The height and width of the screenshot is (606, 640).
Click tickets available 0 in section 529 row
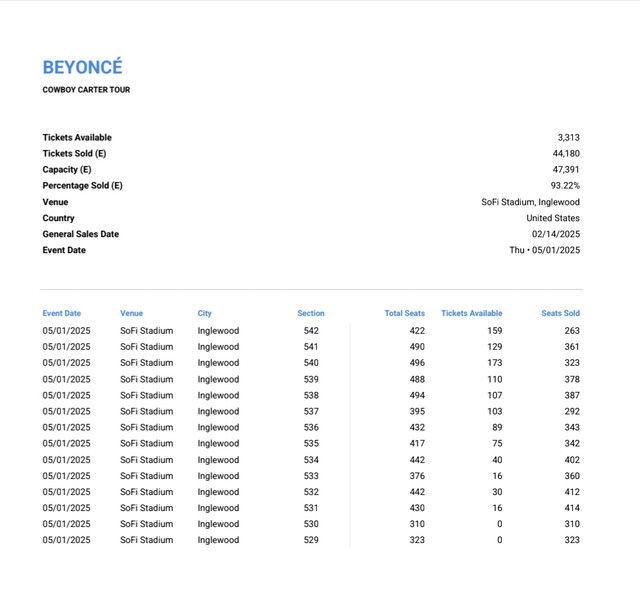tap(500, 540)
